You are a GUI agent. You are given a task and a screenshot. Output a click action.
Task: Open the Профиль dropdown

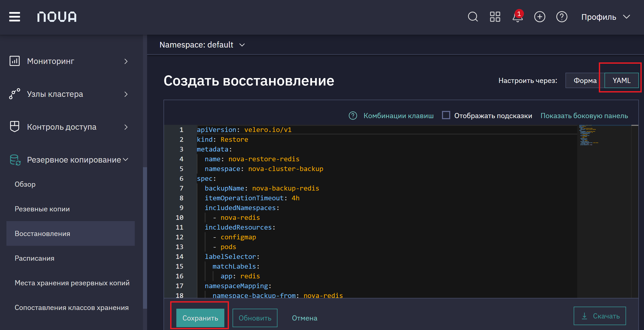tap(605, 17)
